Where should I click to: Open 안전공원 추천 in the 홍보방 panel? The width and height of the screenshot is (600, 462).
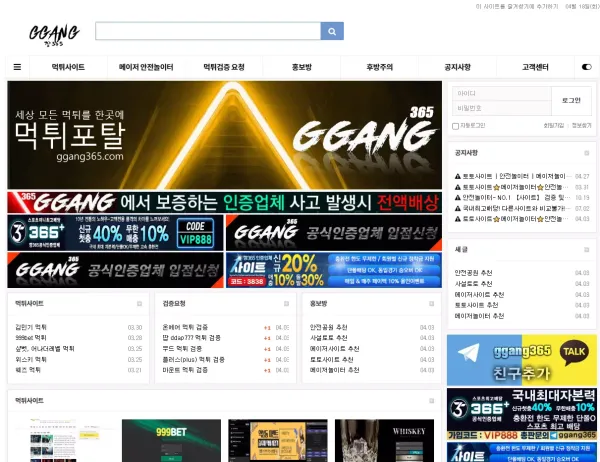(x=328, y=327)
